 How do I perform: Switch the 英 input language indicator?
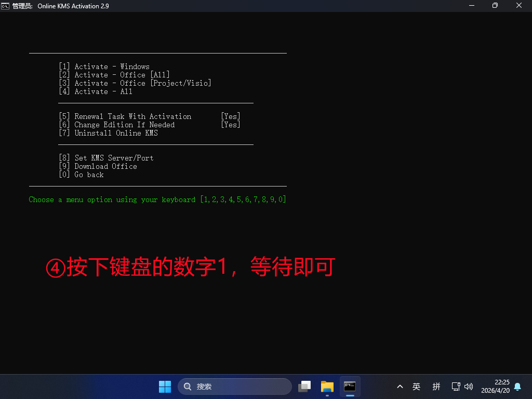416,387
